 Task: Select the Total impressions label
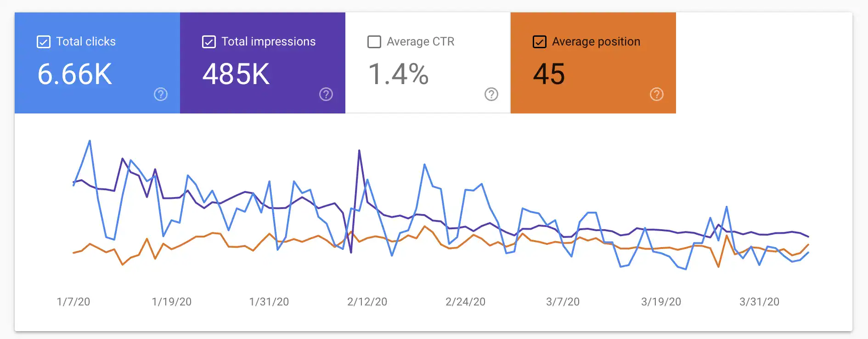[x=269, y=41]
